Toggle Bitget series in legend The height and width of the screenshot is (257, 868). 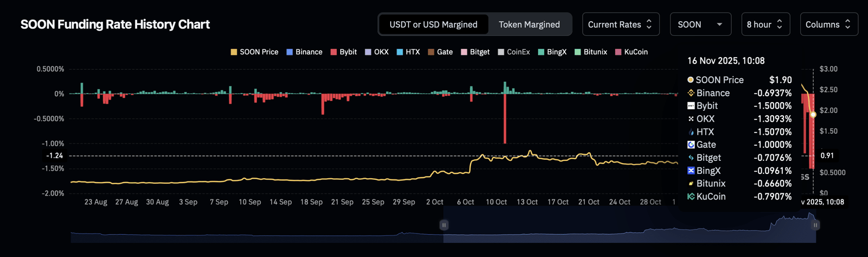click(475, 52)
